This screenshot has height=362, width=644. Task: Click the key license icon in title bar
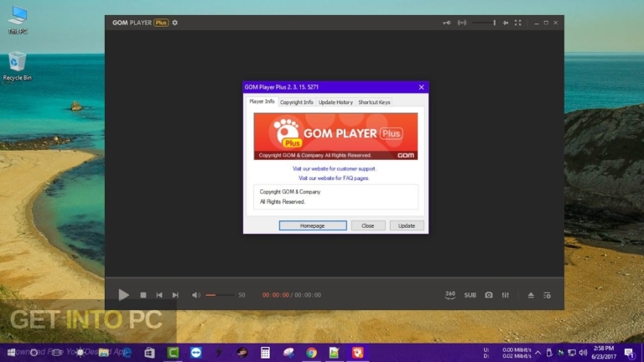[446, 23]
